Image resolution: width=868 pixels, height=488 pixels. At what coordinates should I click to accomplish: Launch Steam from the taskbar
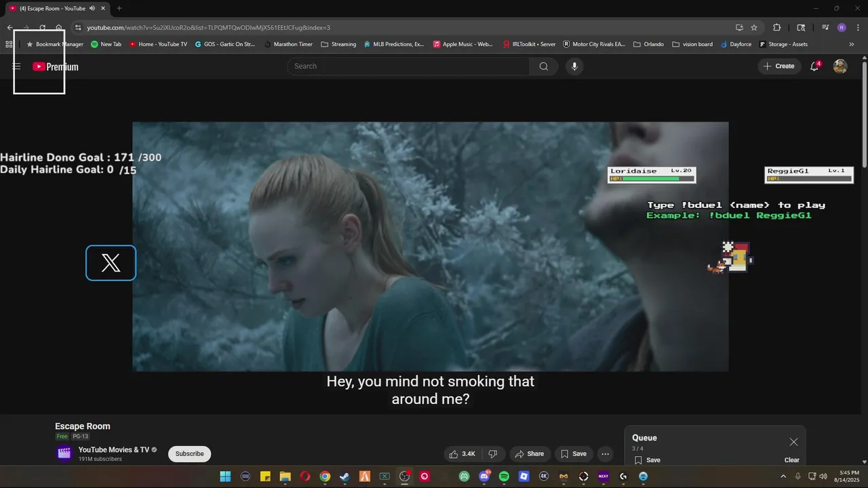[344, 476]
